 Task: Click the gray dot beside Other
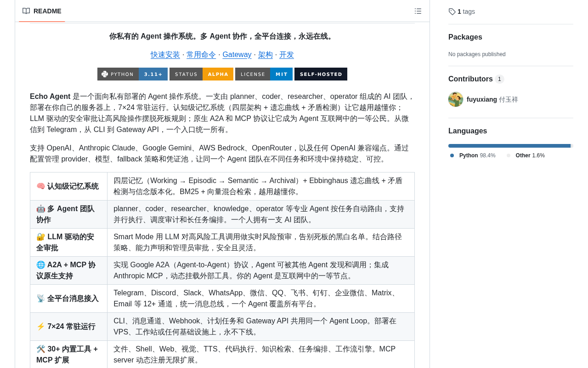509,155
